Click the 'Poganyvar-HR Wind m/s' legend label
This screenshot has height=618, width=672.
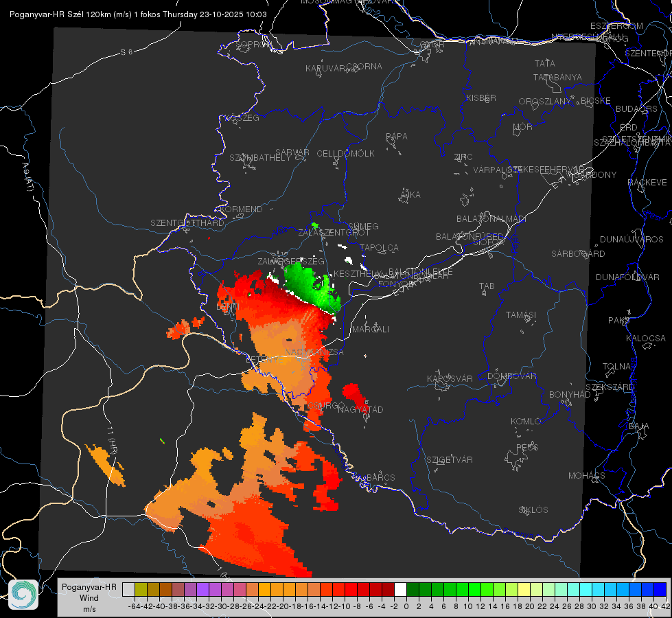89,598
